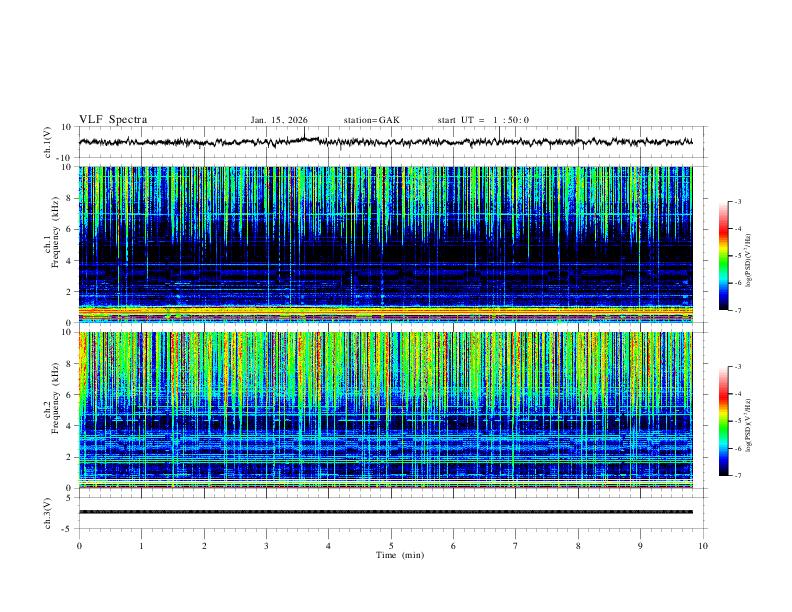792x612 pixels.
Task: Click the "4" kHz tick on ch.1 frequency axis
Action: (x=69, y=261)
